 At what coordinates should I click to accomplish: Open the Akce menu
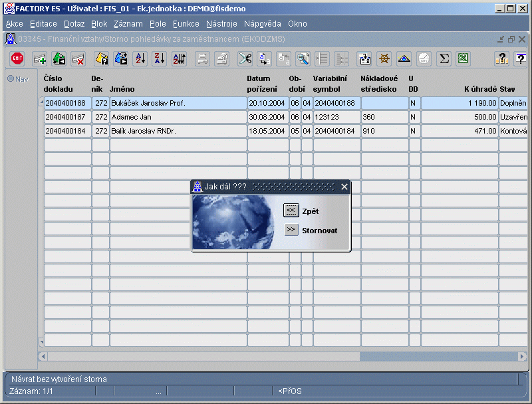pyautogui.click(x=14, y=24)
